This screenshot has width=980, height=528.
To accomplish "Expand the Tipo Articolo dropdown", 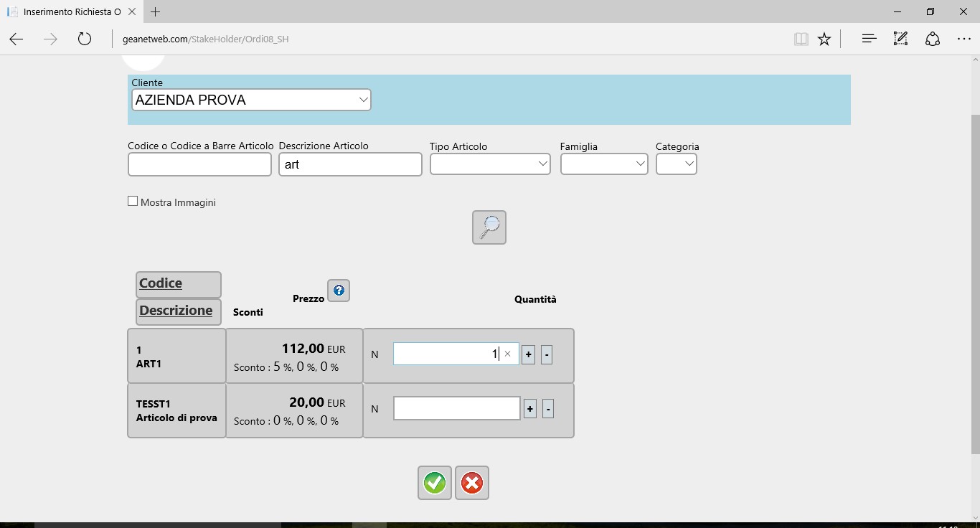I will click(x=490, y=164).
